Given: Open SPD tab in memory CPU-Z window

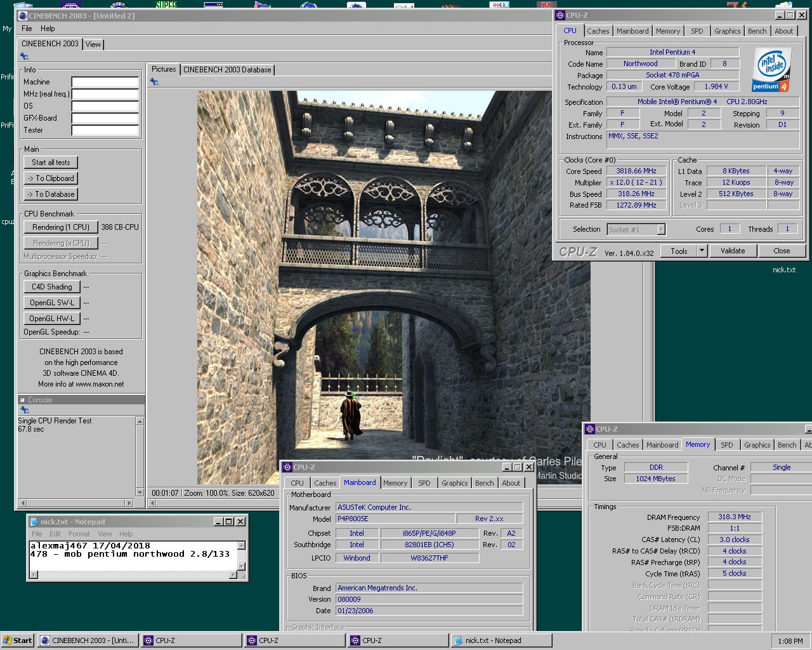Looking at the screenshot, I should click(x=727, y=445).
